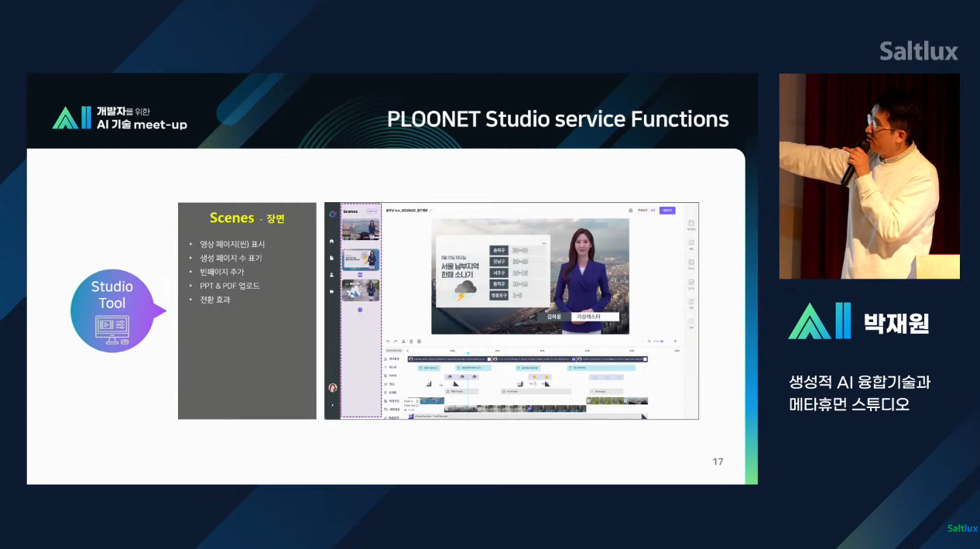Select the sun image clip on image track

[540, 377]
